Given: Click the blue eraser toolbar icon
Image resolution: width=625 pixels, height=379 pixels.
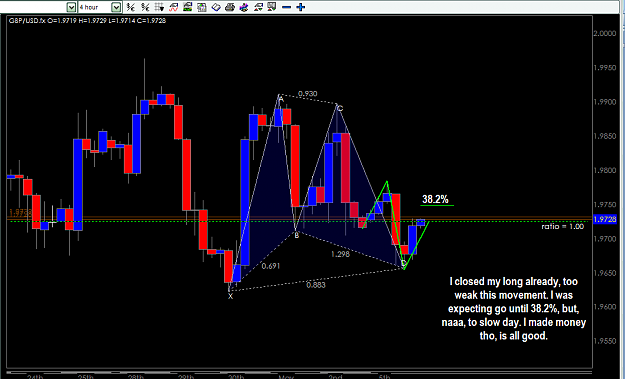Looking at the screenshot, I should (216, 7).
